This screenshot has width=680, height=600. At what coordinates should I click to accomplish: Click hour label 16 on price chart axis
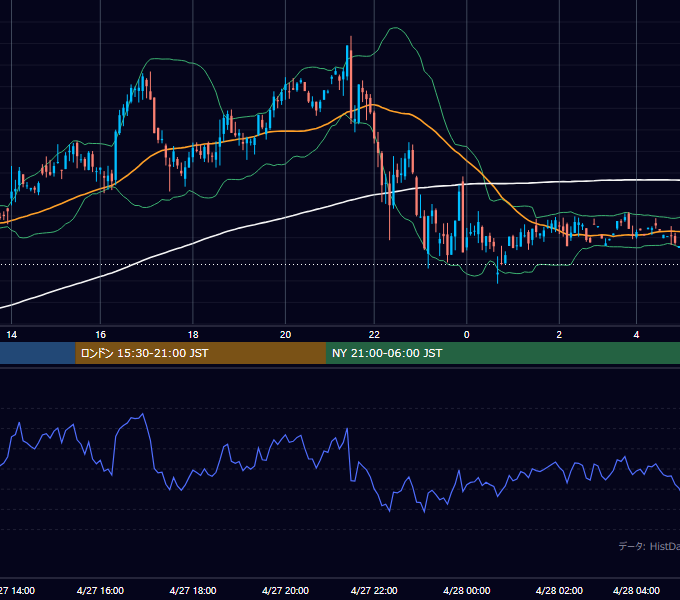[100, 335]
